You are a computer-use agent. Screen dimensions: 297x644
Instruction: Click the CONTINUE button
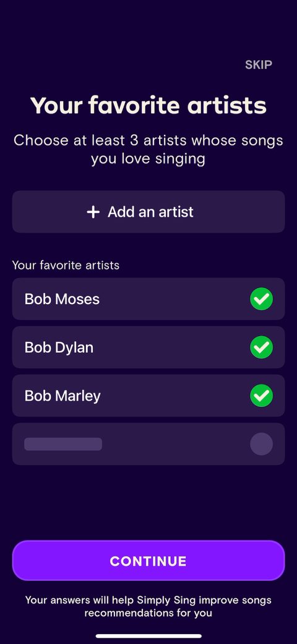[x=148, y=560]
